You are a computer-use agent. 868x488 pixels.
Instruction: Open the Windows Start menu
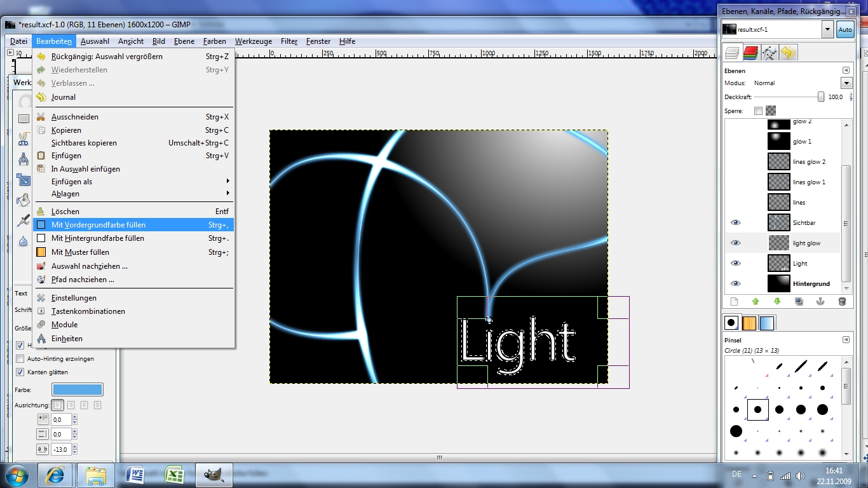point(17,475)
